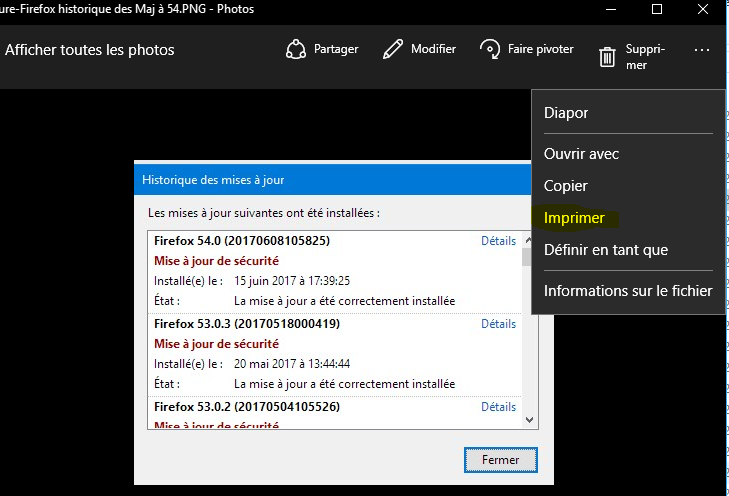This screenshot has height=496, width=729.
Task: Click the Supprimer trash can icon
Action: point(607,57)
